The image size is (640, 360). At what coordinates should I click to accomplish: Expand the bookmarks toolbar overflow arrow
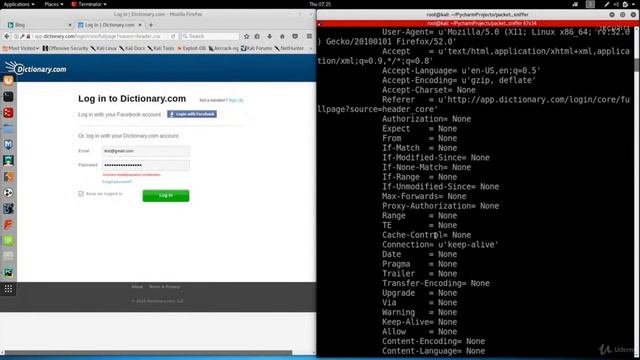pyautogui.click(x=311, y=48)
